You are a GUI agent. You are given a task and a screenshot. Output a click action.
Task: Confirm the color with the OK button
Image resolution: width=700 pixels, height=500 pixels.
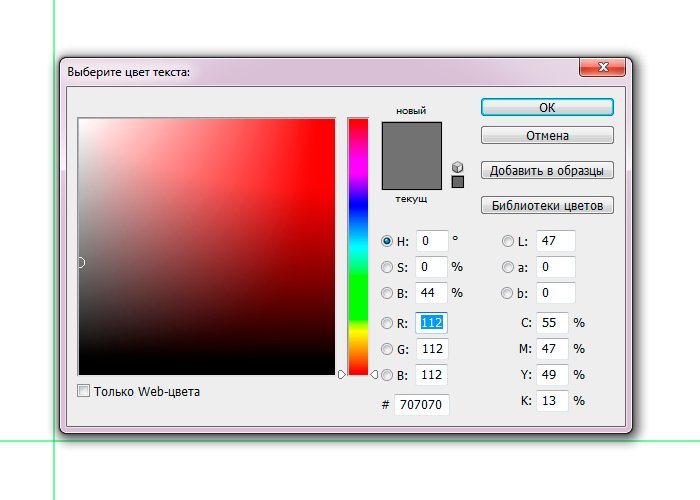pyautogui.click(x=547, y=108)
